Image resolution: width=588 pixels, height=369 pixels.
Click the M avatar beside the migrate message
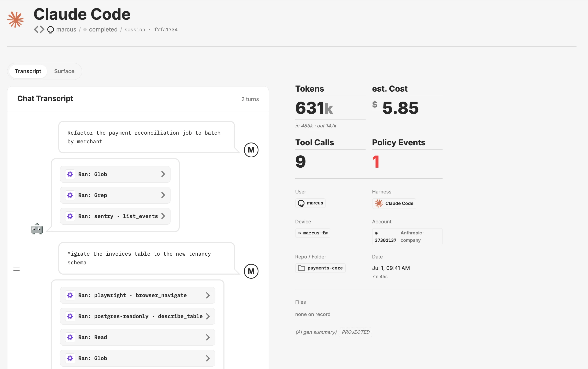[x=251, y=271]
